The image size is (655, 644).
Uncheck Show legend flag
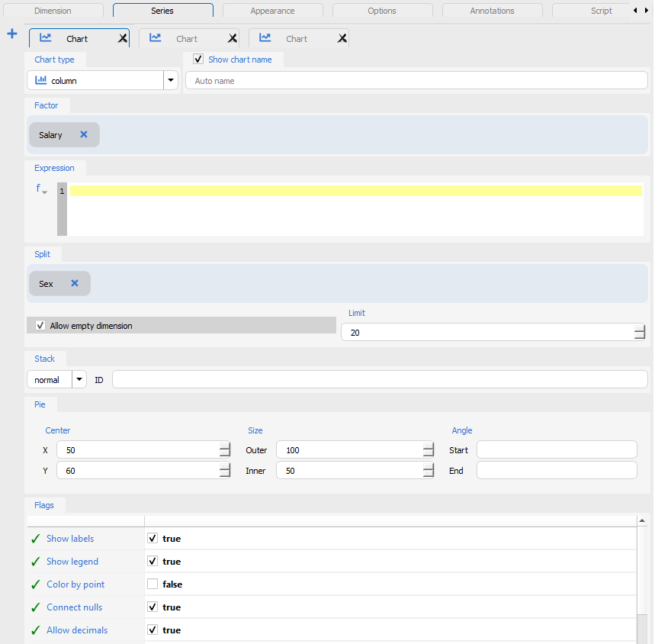point(153,562)
